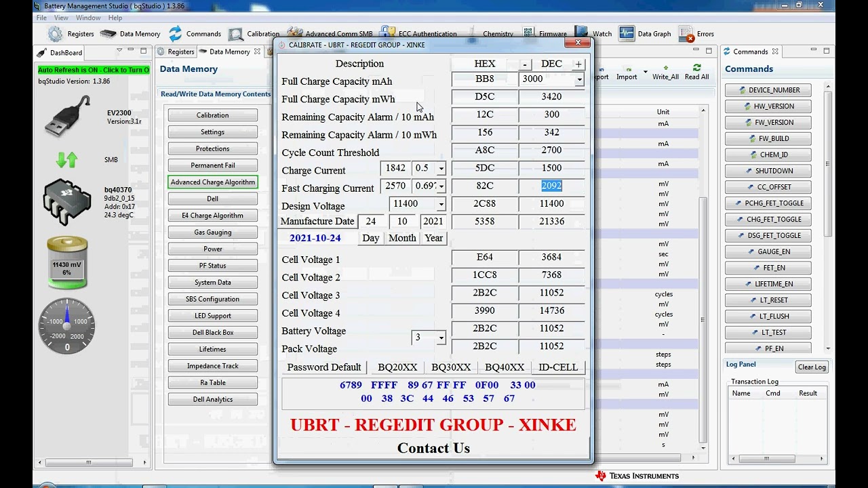This screenshot has width=868, height=488.
Task: Open the Charge Current 0.5 dropdown
Action: coord(441,168)
